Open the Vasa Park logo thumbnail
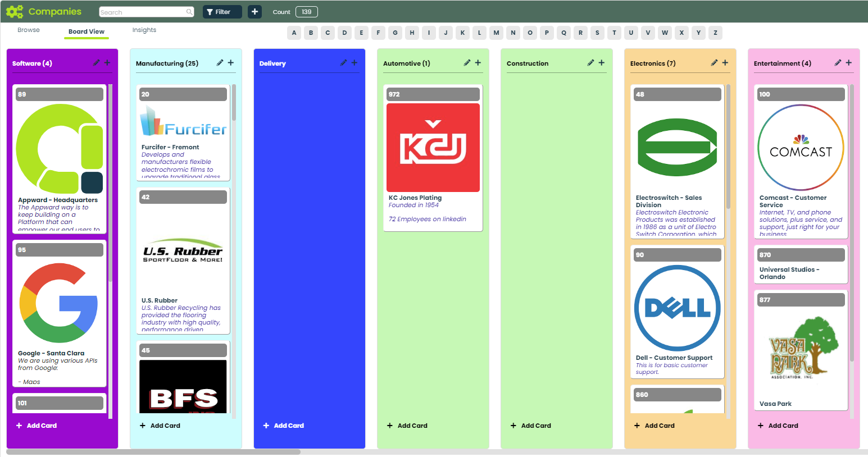 (801, 353)
